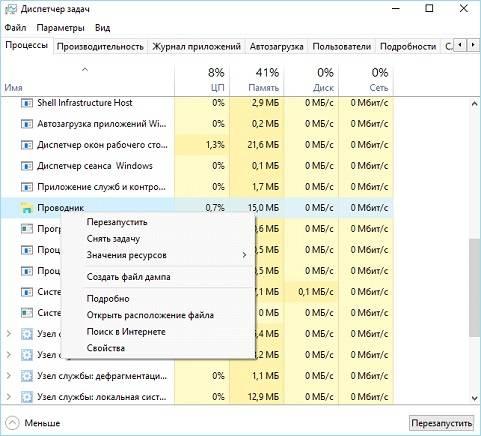Select Открыть расположение файла menu entry
The width and height of the screenshot is (481, 436).
150,315
